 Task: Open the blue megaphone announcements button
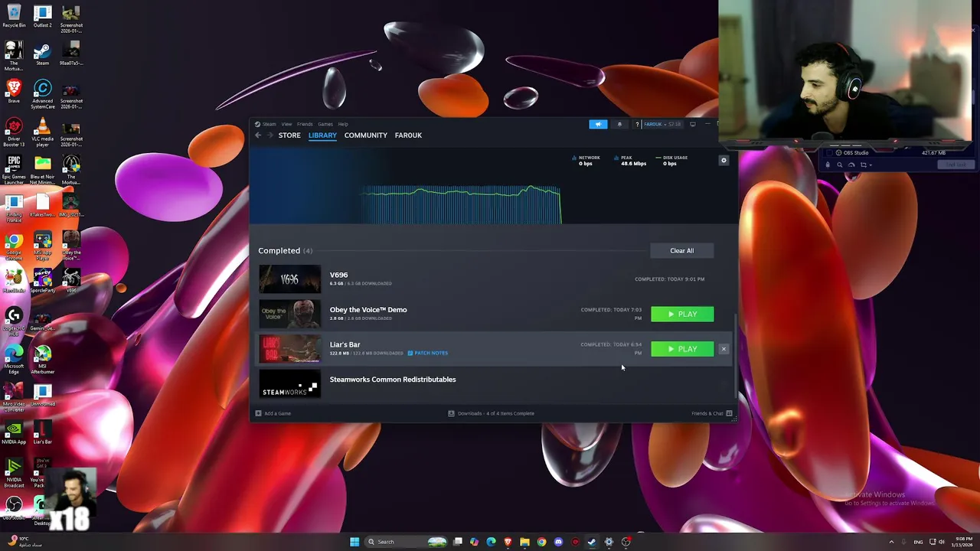click(x=598, y=124)
